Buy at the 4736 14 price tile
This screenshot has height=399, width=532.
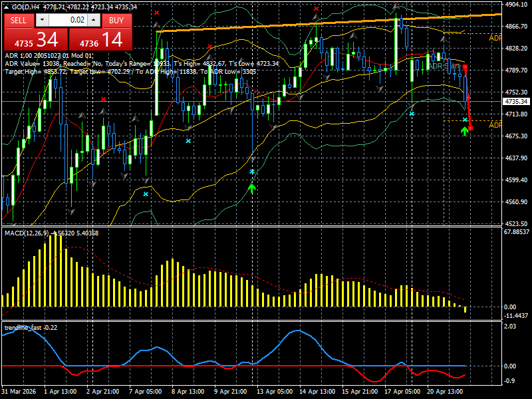coord(100,40)
